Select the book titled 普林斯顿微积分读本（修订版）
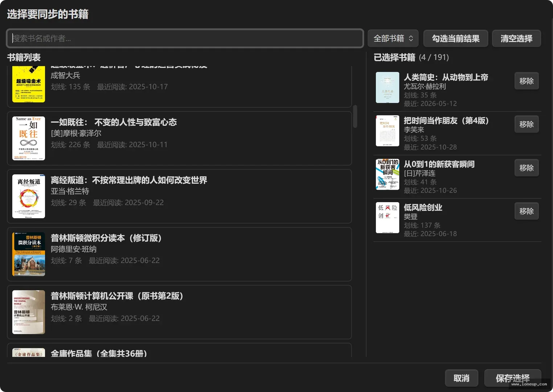 point(179,254)
